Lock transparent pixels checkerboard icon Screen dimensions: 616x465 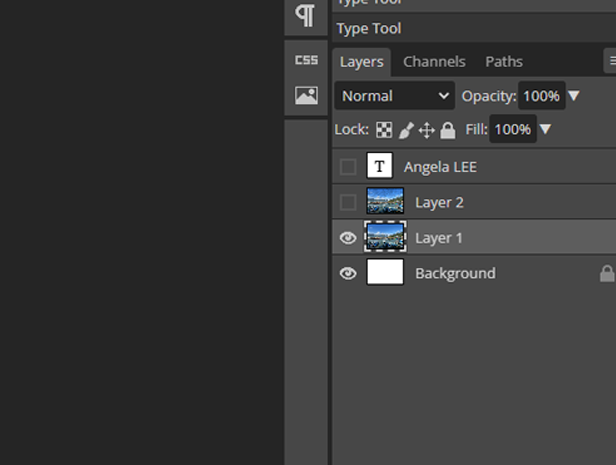[x=385, y=130]
